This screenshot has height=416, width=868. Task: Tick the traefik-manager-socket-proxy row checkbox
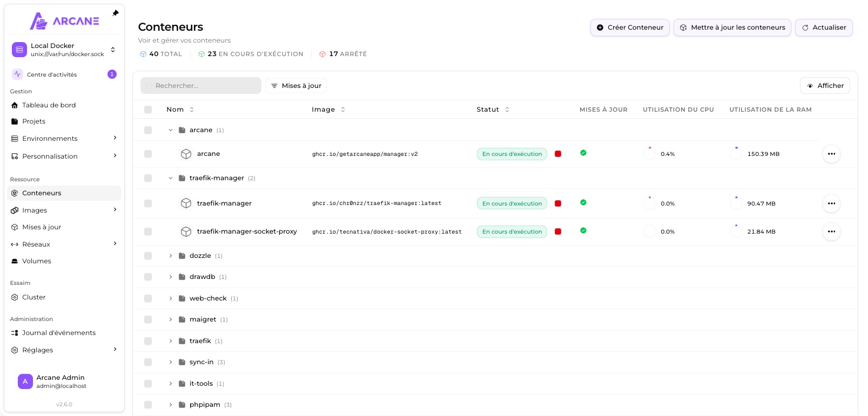pos(148,231)
